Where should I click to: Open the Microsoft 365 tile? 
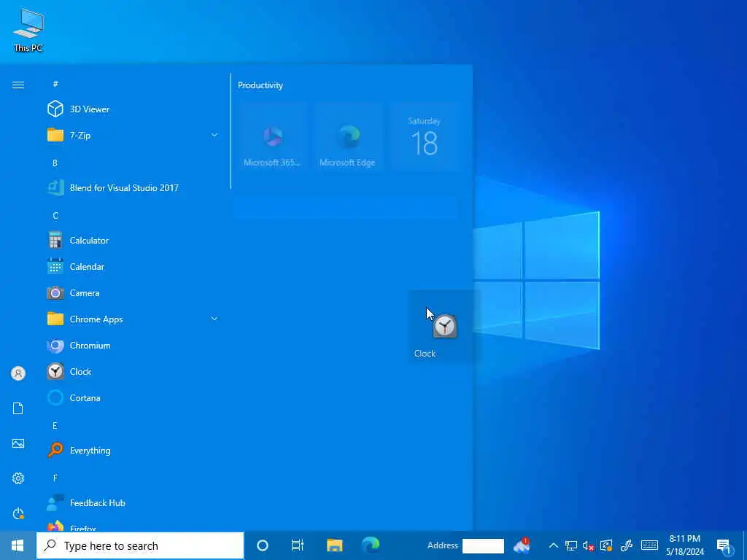(272, 136)
